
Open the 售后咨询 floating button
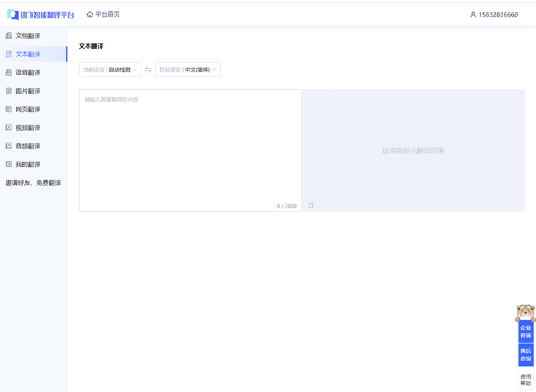coord(525,355)
